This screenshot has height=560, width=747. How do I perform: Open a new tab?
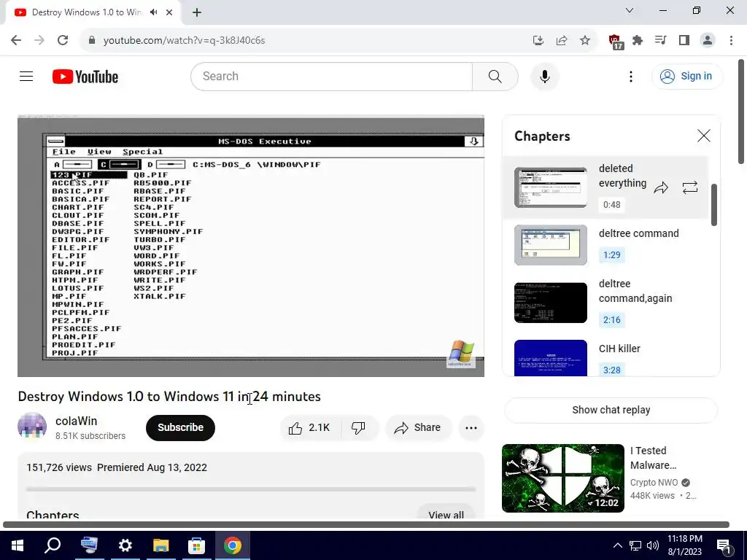197,12
